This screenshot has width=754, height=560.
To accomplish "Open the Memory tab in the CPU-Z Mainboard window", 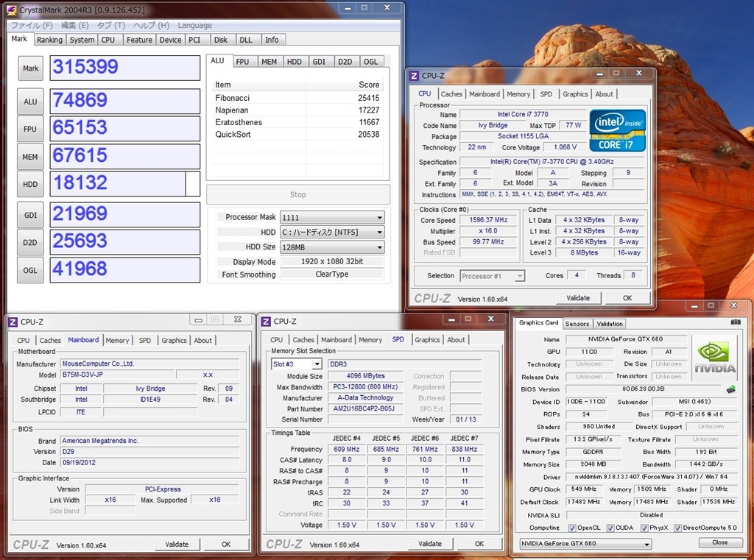I will coord(117,340).
